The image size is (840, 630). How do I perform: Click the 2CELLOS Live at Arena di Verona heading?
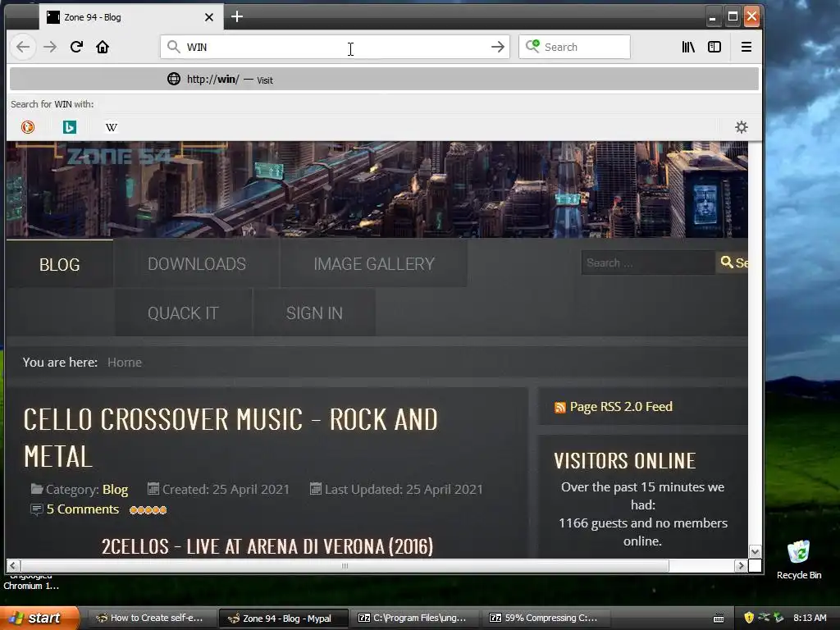[267, 546]
